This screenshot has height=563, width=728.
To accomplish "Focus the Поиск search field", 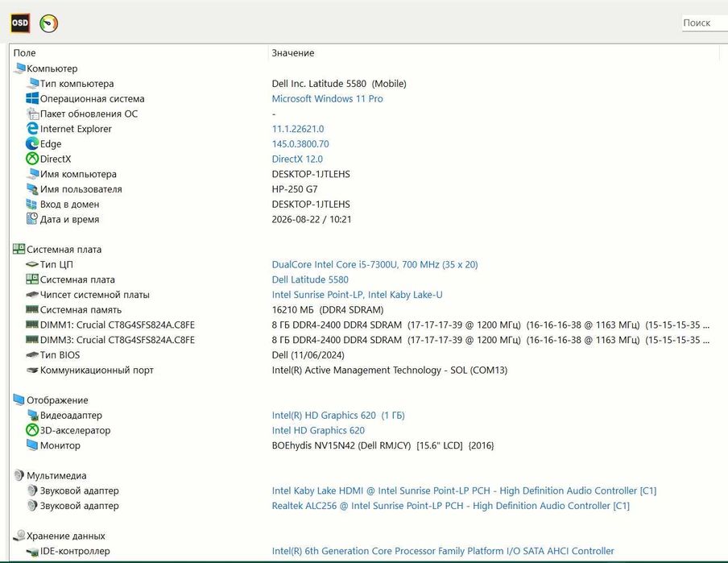I will click(705, 23).
